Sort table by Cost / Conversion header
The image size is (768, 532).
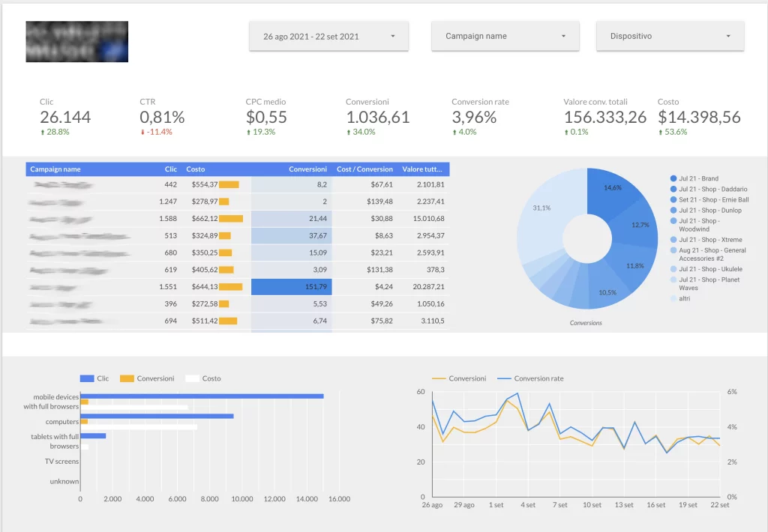364,169
